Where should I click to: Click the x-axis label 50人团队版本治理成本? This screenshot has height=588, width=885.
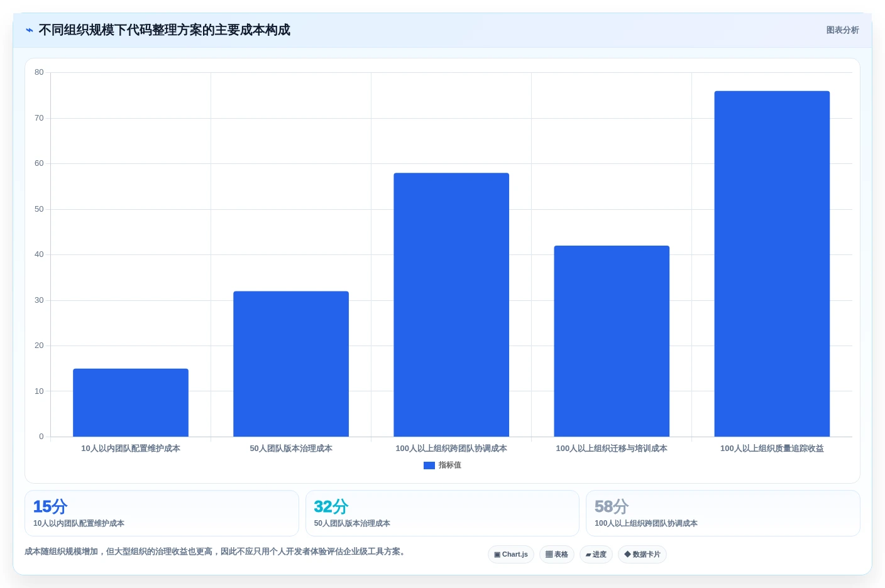click(291, 449)
